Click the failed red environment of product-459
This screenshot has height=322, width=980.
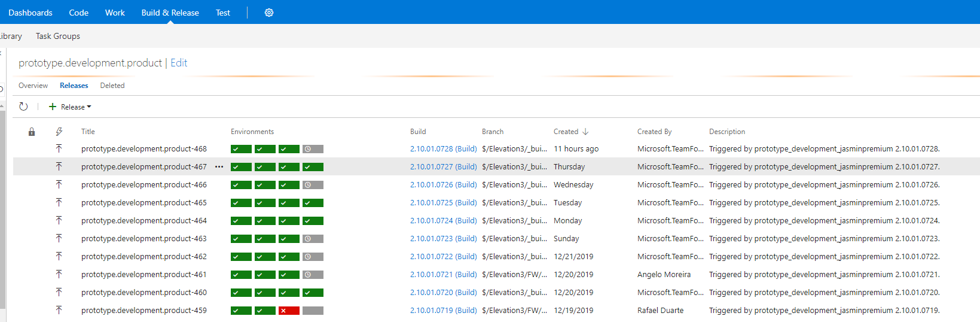tap(289, 311)
